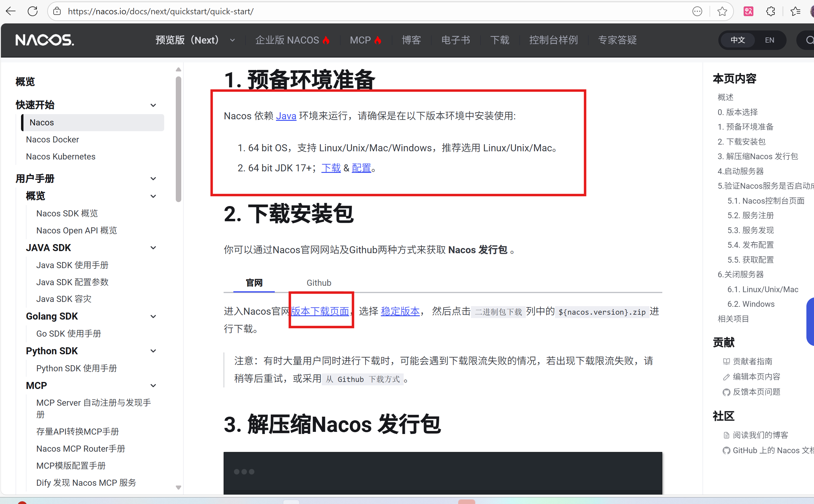Open the 稳定版本 link
Image resolution: width=814 pixels, height=504 pixels.
pyautogui.click(x=400, y=311)
